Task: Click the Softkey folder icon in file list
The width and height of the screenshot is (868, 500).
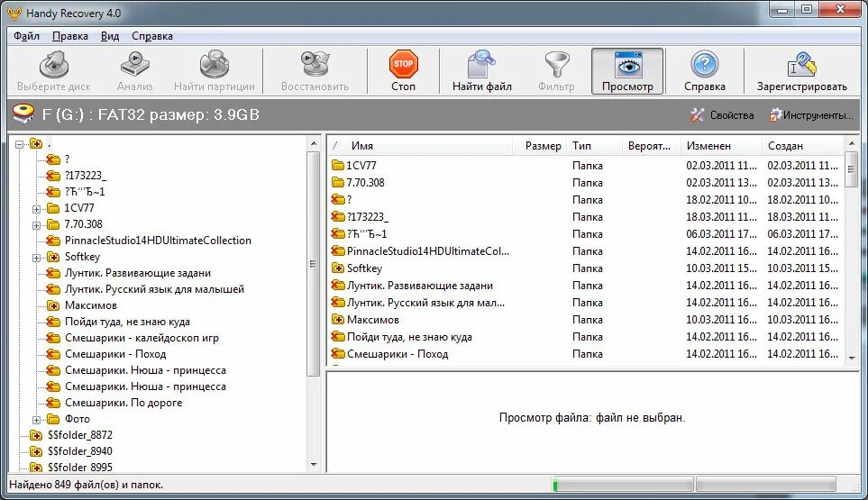Action: (338, 268)
